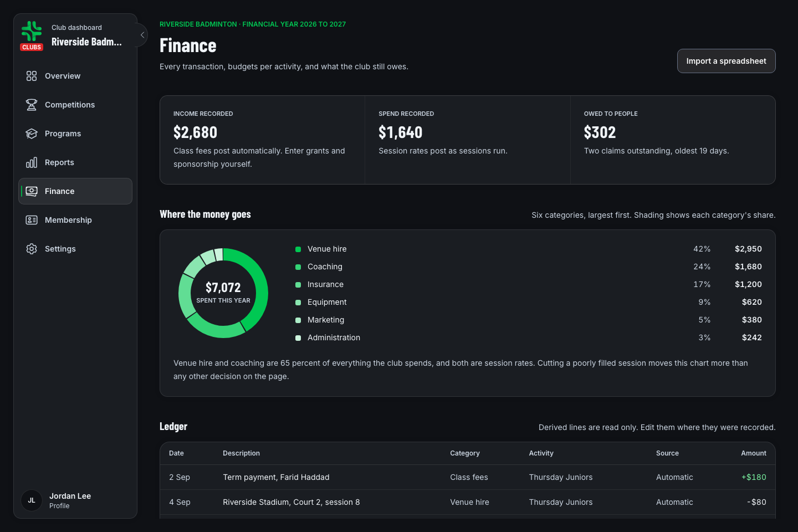The width and height of the screenshot is (798, 532).
Task: Click the JL profile avatar
Action: (x=32, y=500)
